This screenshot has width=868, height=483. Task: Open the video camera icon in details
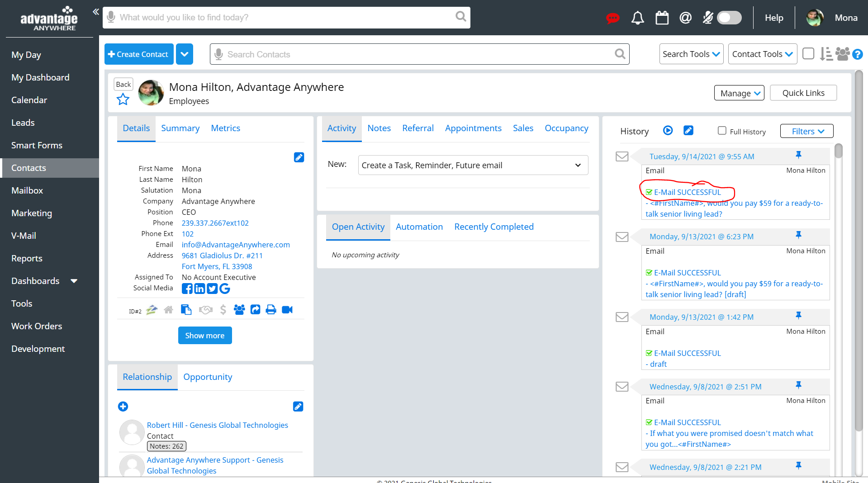pyautogui.click(x=287, y=310)
